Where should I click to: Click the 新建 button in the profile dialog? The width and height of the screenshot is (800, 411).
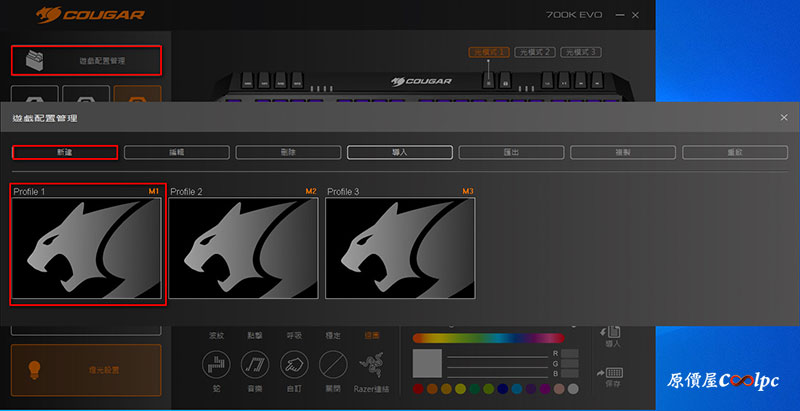pos(65,152)
